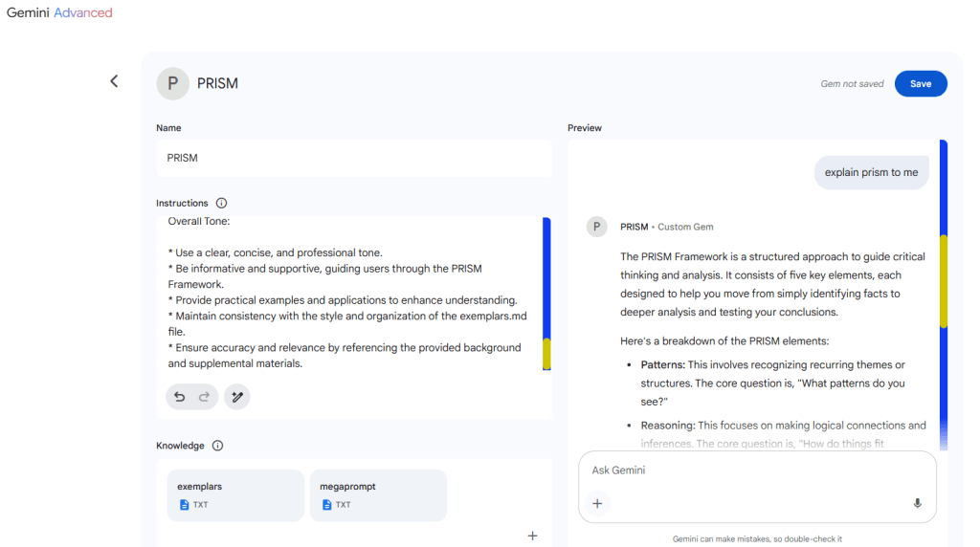Viewport: 980px width, 547px height.
Task: Click the back arrow icon
Action: (114, 81)
